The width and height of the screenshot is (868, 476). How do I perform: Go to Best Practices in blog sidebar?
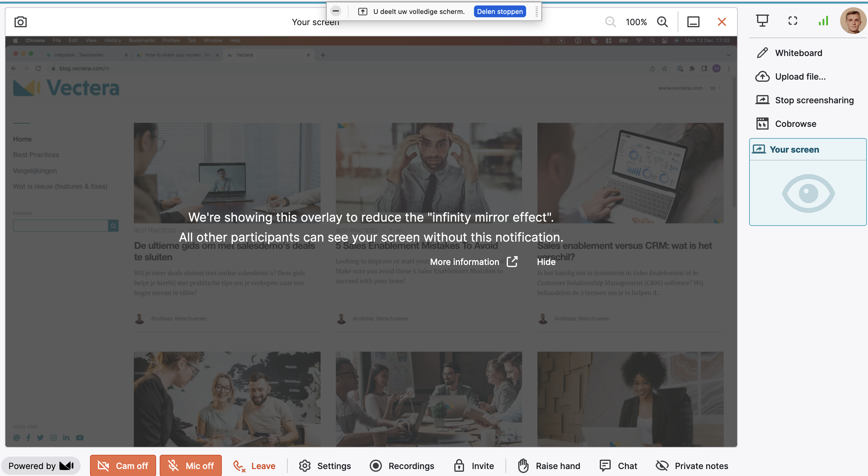pyautogui.click(x=36, y=154)
